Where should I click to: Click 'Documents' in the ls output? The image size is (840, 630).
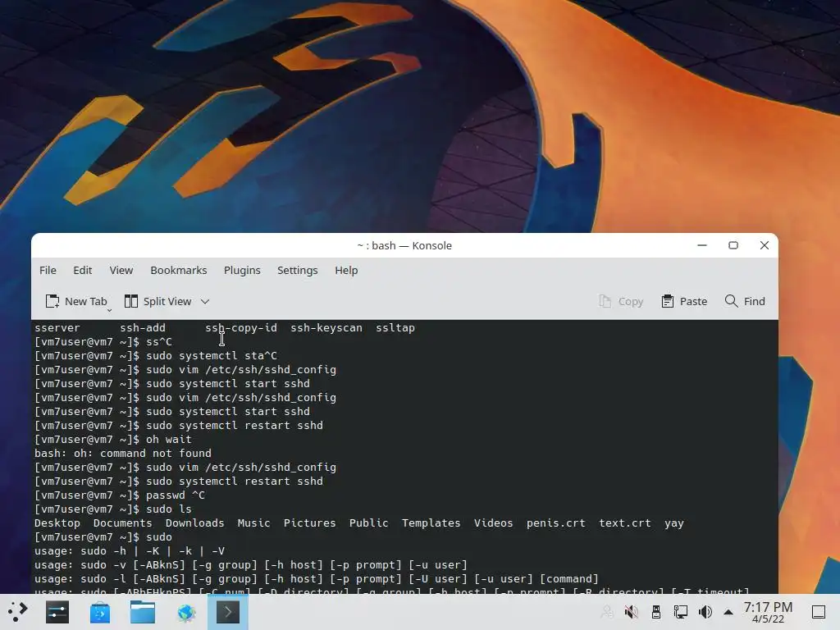[x=123, y=523]
